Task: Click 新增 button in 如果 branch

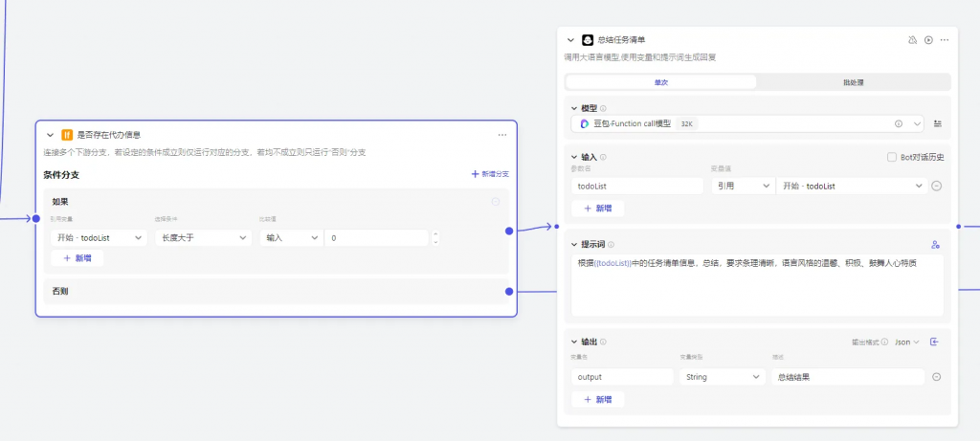Action: (x=78, y=258)
